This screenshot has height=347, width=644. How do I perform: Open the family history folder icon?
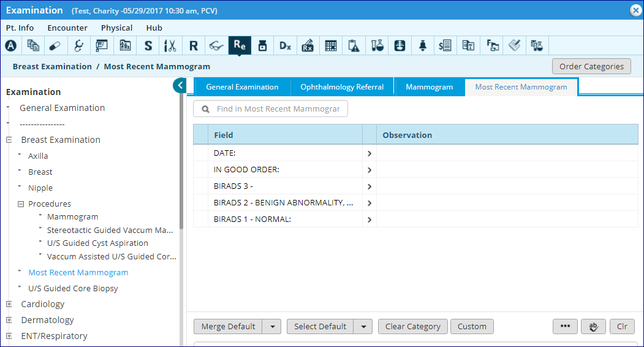pos(125,45)
